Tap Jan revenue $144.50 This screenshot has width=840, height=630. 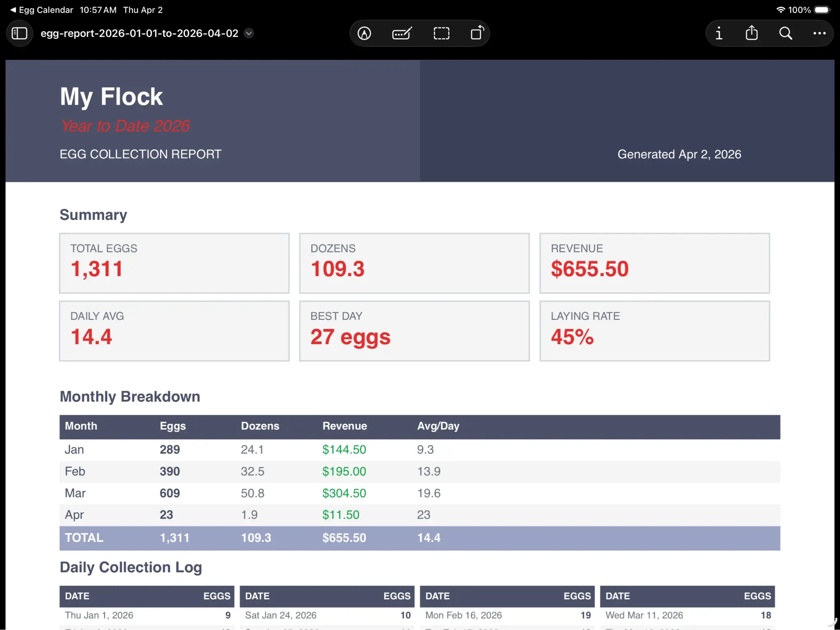[344, 449]
